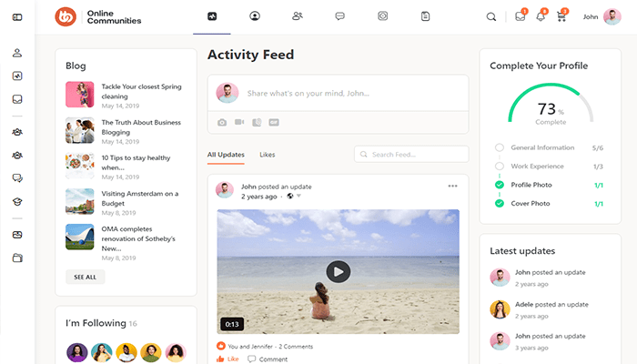The height and width of the screenshot is (364, 637).
Task: Click the SEE ALL blog button
Action: click(85, 277)
